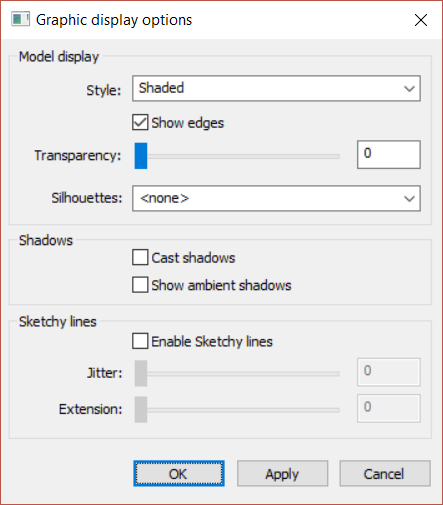Click the Silhouettes dropdown chevron
Image resolution: width=443 pixels, height=505 pixels.
click(409, 199)
